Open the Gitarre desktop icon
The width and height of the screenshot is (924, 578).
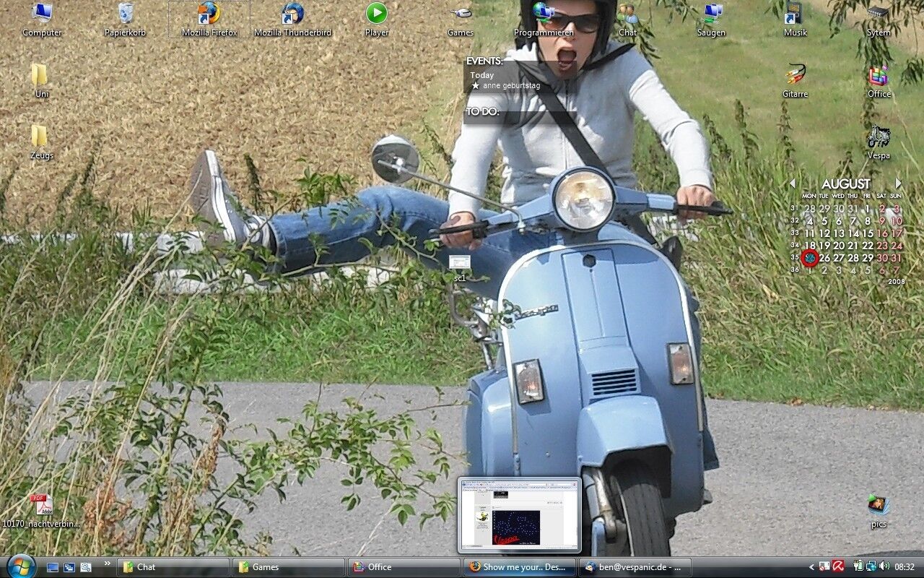point(795,75)
